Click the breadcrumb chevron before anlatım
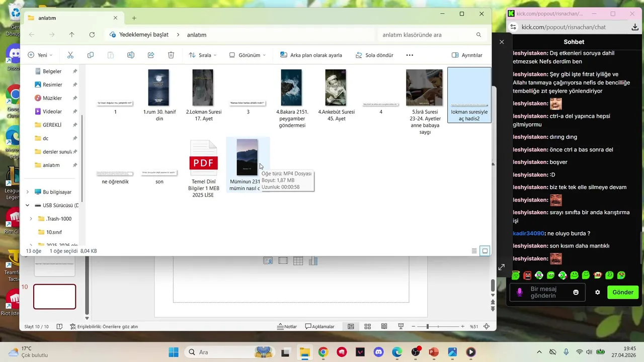This screenshot has height=362, width=644. (x=178, y=35)
